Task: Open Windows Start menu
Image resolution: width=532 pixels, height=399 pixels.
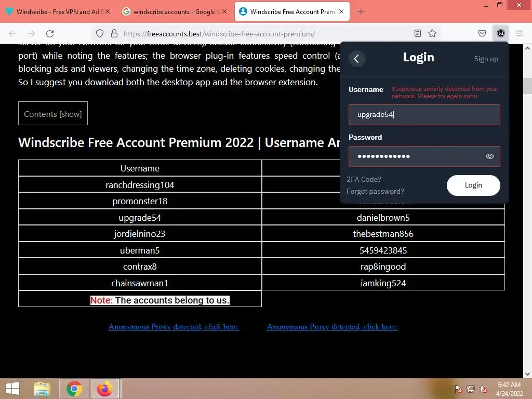Action: click(x=12, y=389)
